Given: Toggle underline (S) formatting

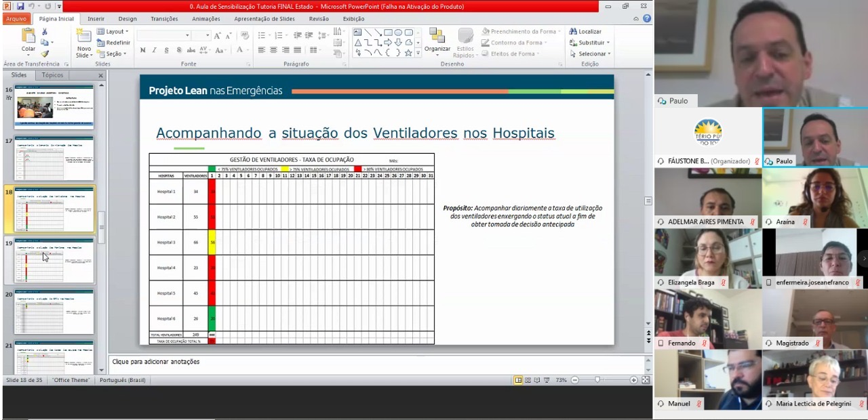Looking at the screenshot, I should [x=167, y=50].
